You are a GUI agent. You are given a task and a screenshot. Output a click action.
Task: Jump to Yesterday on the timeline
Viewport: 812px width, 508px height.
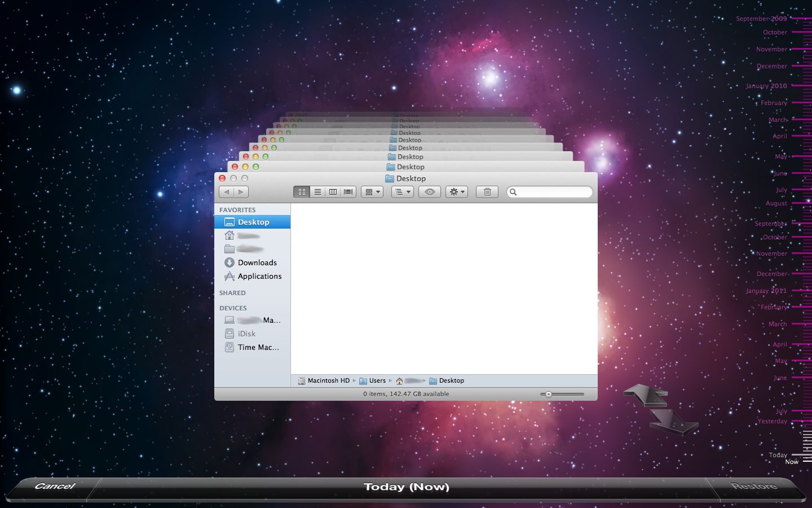[x=773, y=421]
